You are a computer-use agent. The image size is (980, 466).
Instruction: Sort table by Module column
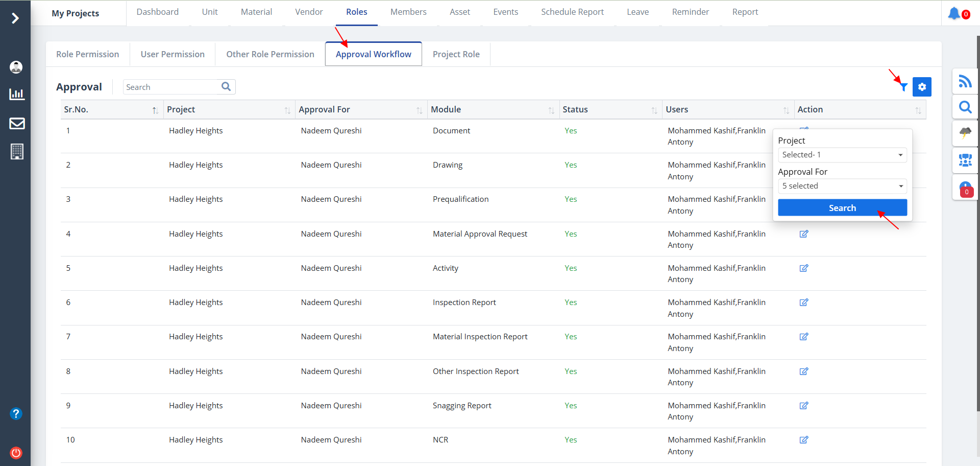click(x=551, y=110)
